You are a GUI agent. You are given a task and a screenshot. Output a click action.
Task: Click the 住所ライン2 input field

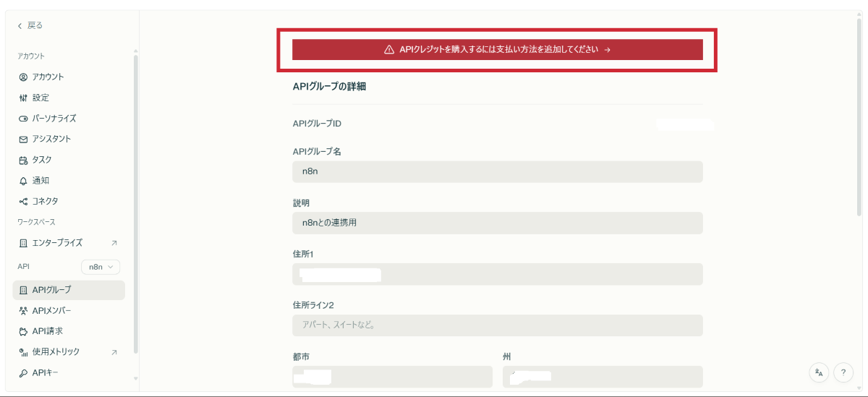[497, 325]
